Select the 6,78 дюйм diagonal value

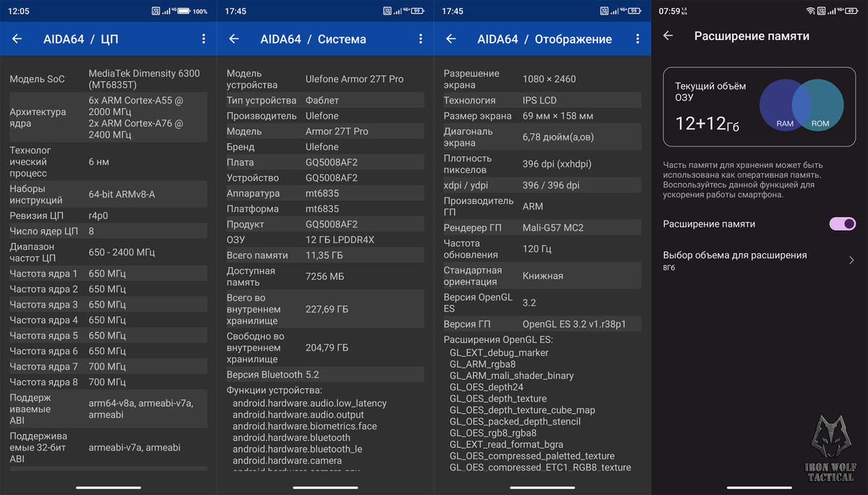coord(558,137)
